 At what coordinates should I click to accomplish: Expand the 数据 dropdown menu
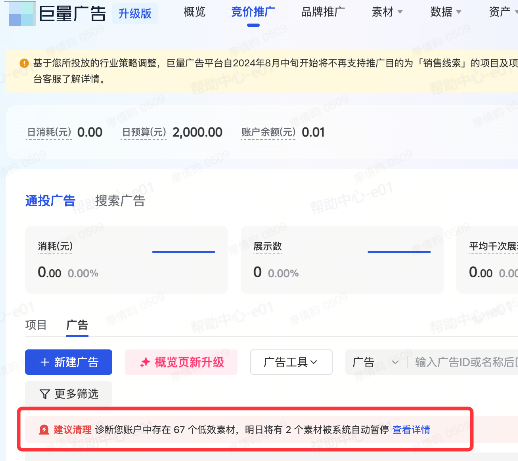[446, 12]
